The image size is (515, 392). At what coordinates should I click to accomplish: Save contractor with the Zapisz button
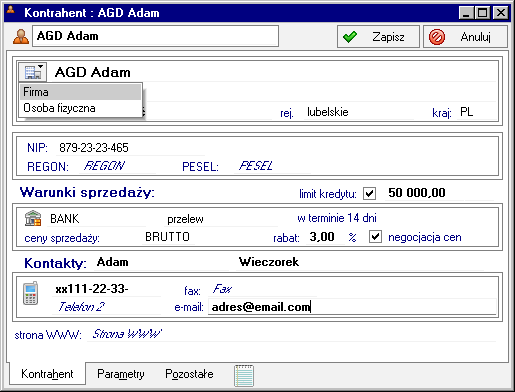coord(378,37)
